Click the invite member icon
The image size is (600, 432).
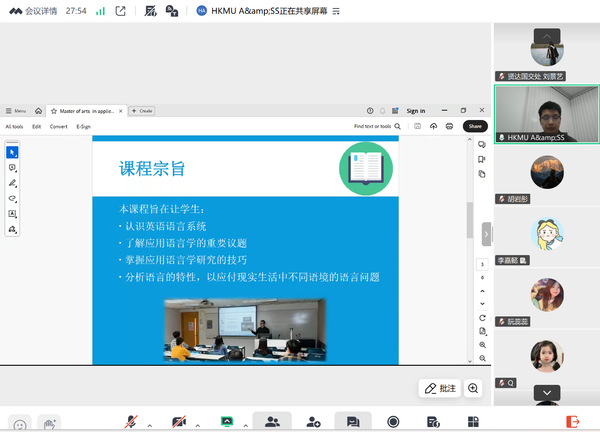(x=313, y=422)
